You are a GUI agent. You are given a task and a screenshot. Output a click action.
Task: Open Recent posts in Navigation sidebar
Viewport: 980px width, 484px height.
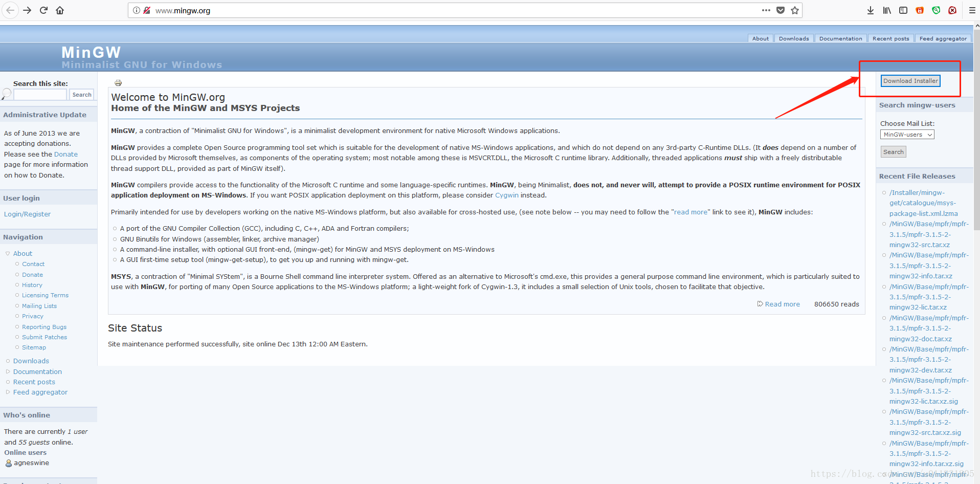point(34,382)
